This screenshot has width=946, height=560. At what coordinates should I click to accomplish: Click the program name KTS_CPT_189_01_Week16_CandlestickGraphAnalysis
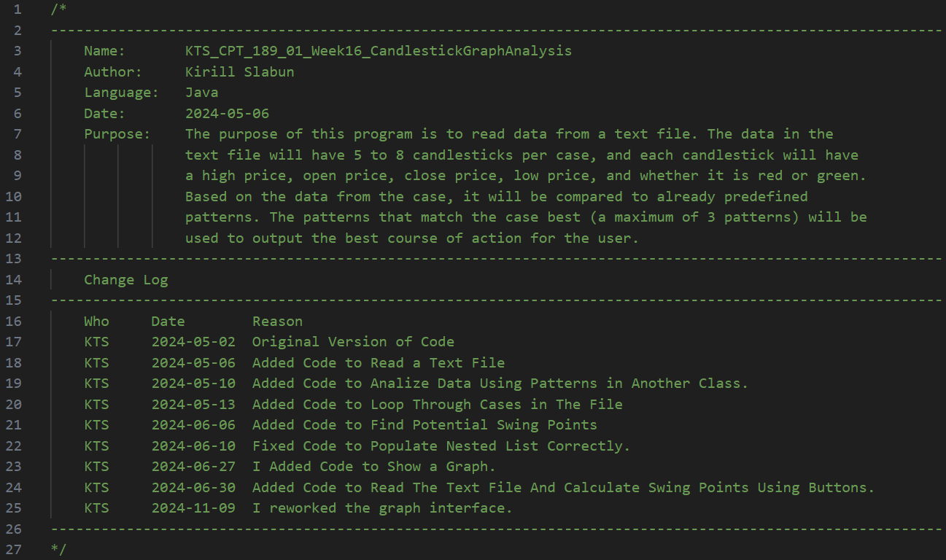click(x=378, y=51)
